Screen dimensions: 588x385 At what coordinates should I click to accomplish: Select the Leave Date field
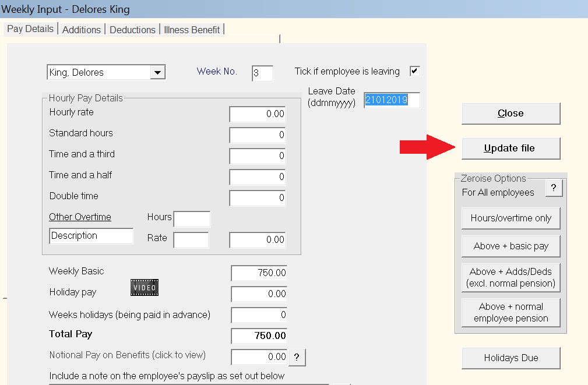pos(390,100)
